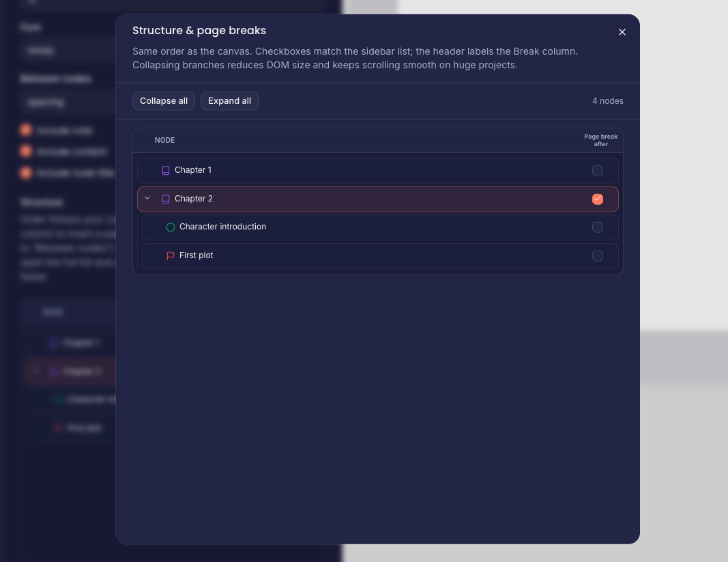This screenshot has width=728, height=562.
Task: Click the Chapter 1 book icon
Action: (166, 171)
